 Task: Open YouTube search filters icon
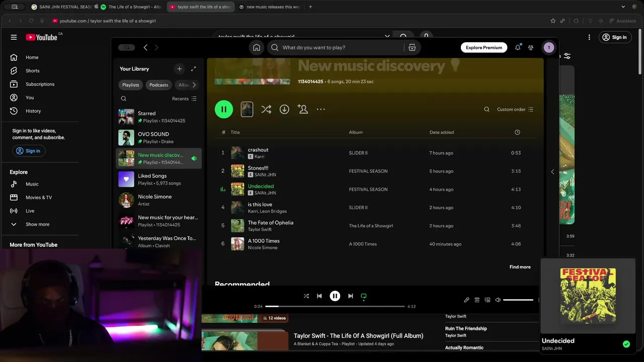tap(567, 56)
